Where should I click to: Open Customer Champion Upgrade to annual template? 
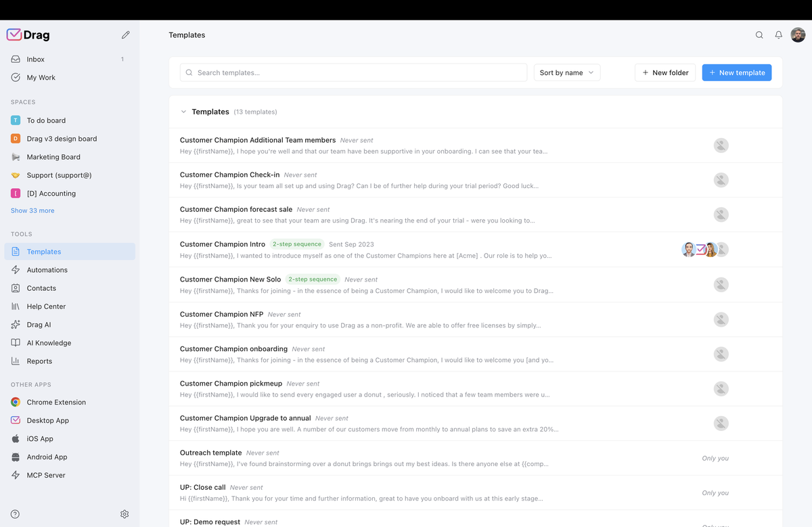(x=476, y=423)
